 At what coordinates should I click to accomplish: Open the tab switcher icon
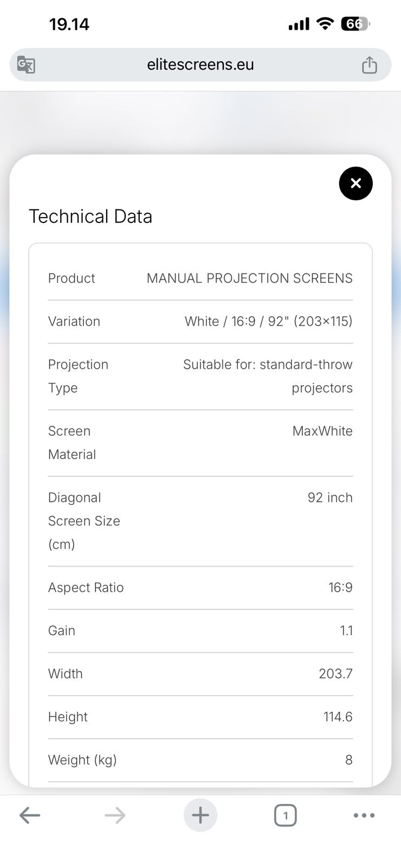(286, 815)
